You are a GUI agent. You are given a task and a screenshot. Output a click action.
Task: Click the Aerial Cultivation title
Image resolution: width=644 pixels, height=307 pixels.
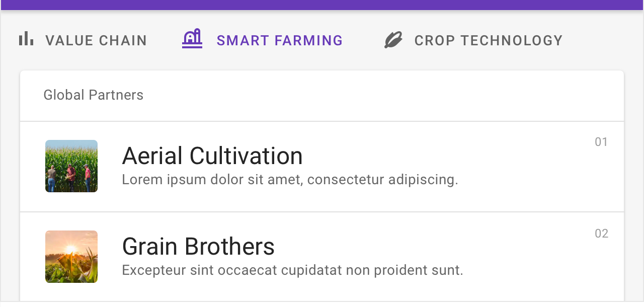(212, 156)
